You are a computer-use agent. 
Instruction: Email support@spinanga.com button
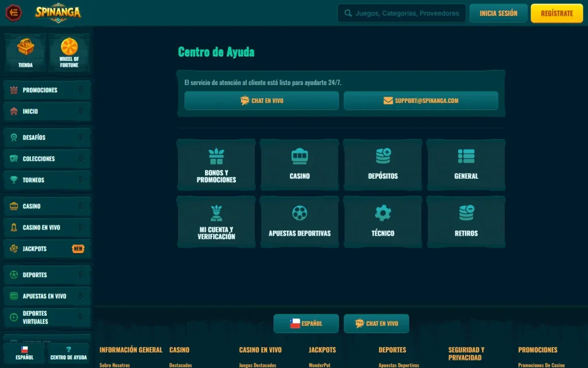click(x=421, y=101)
